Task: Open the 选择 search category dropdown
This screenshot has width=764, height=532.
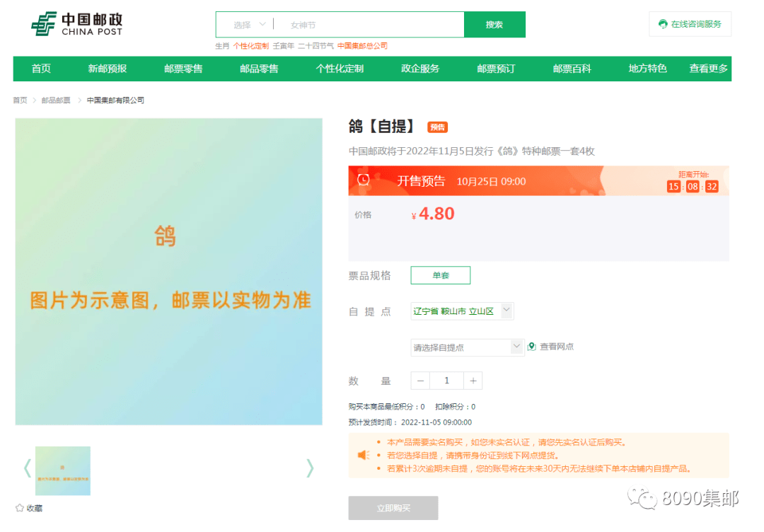Action: (x=250, y=24)
